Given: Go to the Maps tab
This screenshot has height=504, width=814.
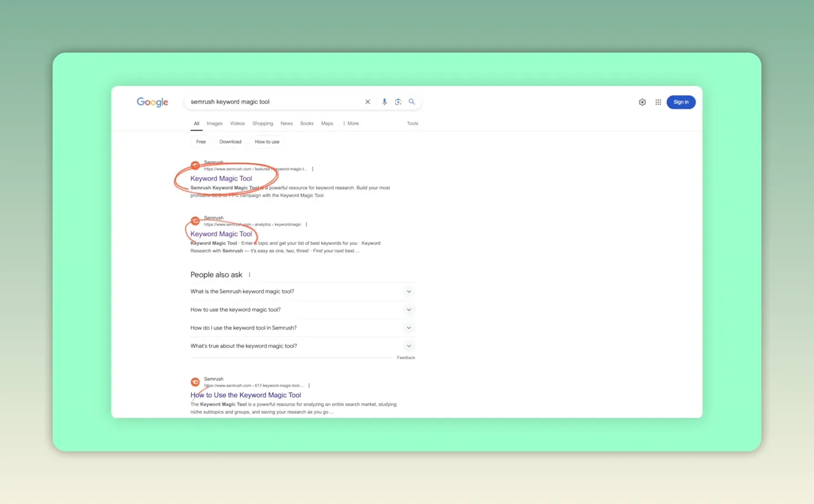Looking at the screenshot, I should point(327,124).
